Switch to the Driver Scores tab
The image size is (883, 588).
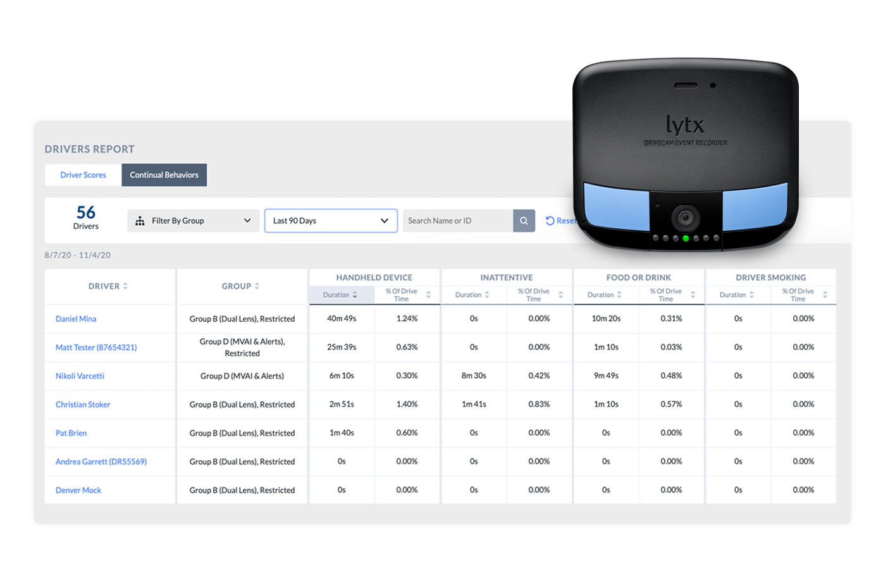click(83, 175)
